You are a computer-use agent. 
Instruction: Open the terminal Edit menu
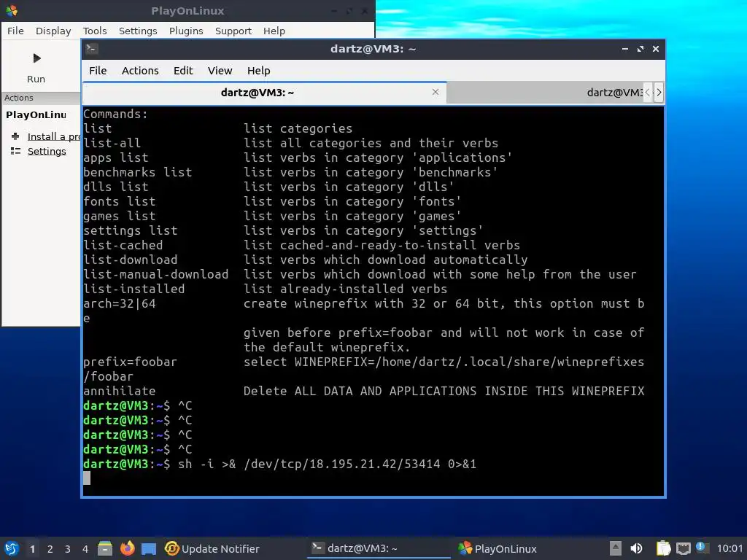(x=183, y=71)
